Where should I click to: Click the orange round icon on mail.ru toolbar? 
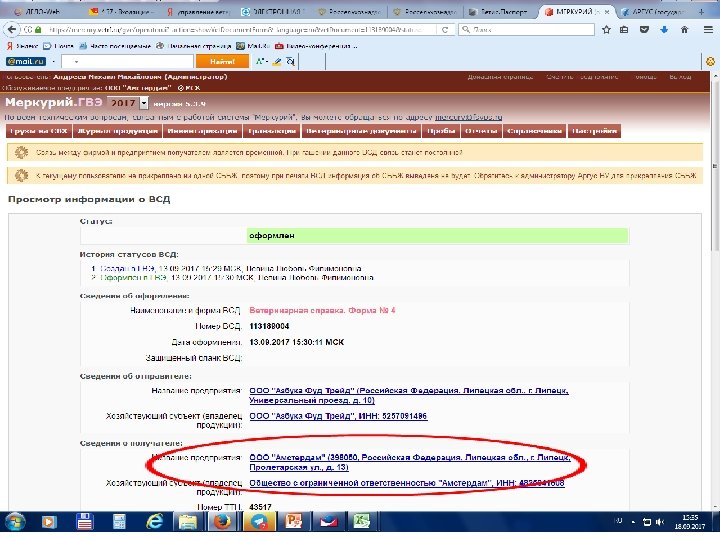710,61
